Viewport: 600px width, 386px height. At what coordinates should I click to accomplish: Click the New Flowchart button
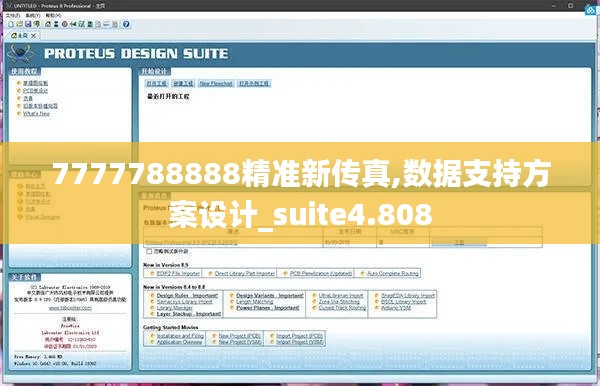(x=216, y=83)
